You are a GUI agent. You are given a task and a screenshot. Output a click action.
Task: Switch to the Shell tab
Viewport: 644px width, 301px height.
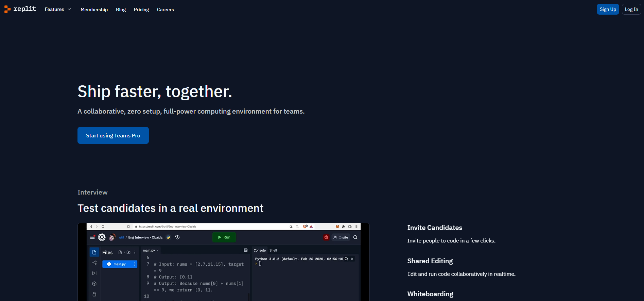pyautogui.click(x=273, y=250)
